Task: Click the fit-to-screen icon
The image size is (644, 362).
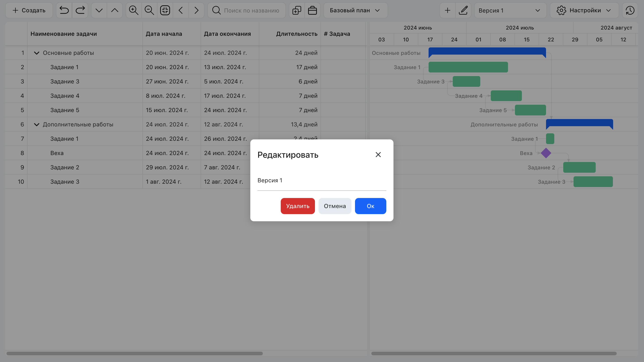Action: pos(165,10)
